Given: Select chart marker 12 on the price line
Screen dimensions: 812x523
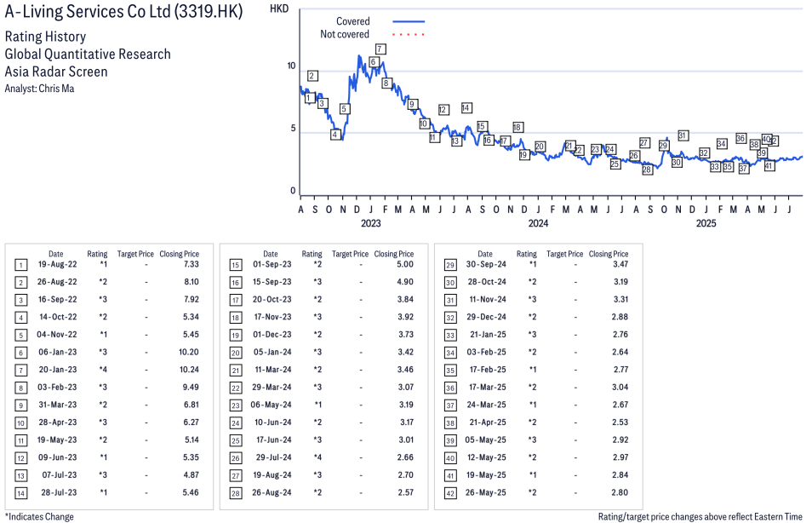Looking at the screenshot, I should [x=443, y=110].
